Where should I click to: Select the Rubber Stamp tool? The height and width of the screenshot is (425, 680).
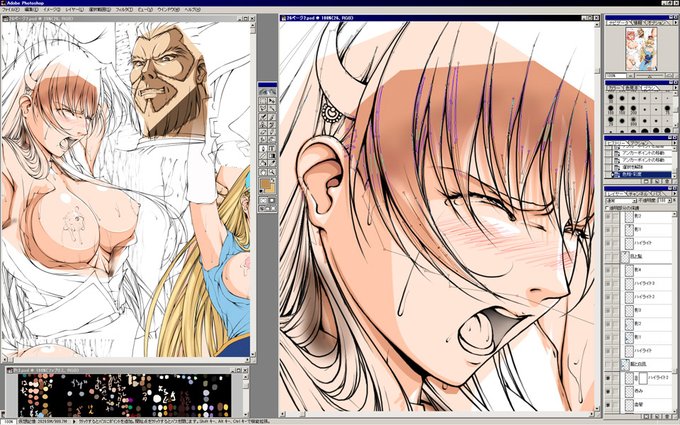pos(263,124)
